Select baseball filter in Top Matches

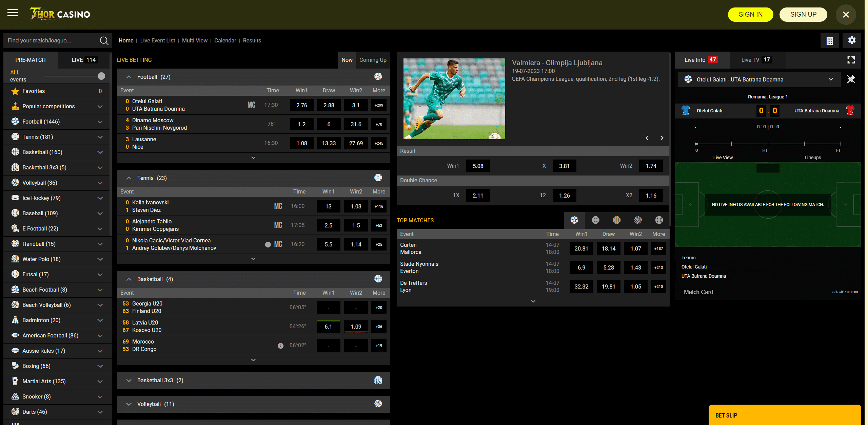[659, 220]
